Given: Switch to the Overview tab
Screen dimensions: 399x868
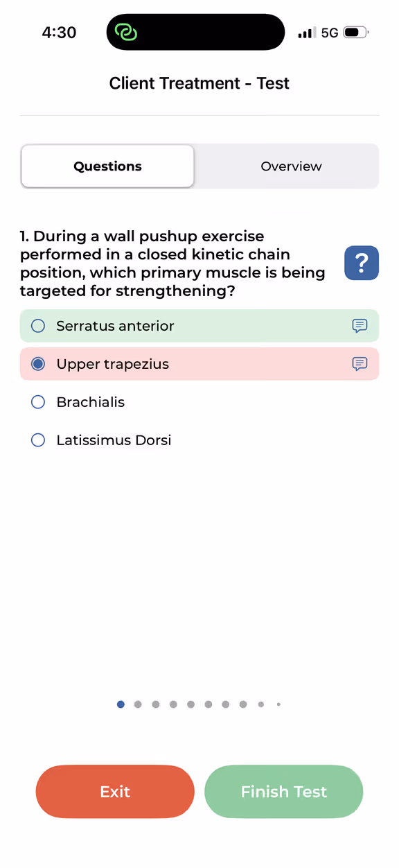Looking at the screenshot, I should (x=291, y=166).
